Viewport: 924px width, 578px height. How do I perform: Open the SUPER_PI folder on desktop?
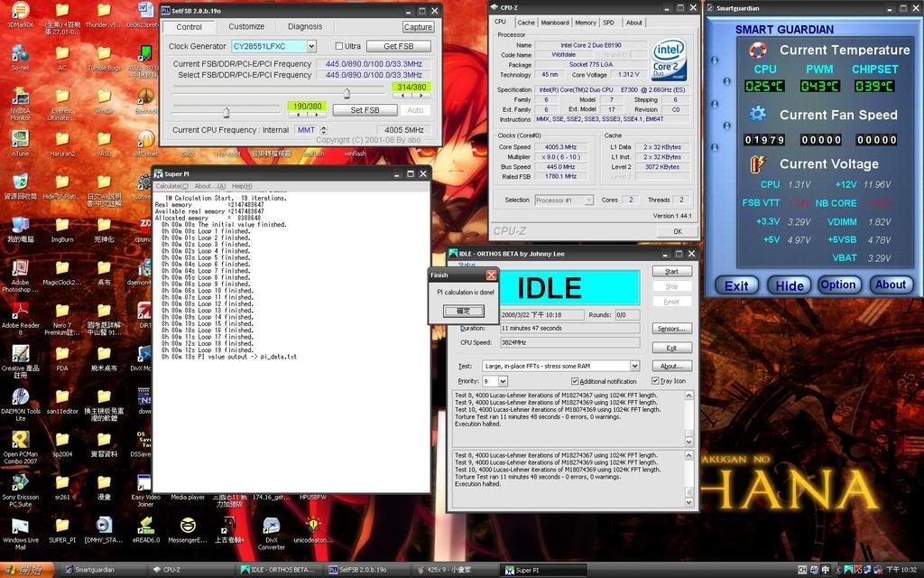point(62,525)
